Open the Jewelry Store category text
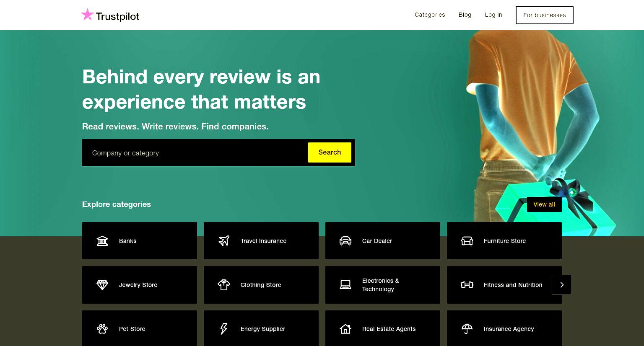This screenshot has width=644, height=346. point(138,285)
